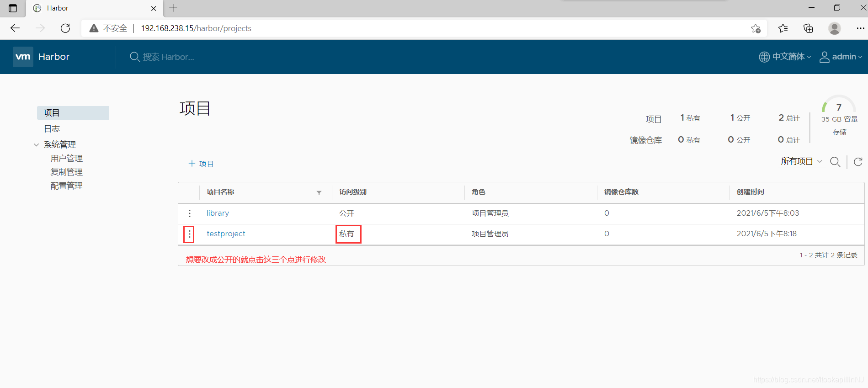Open a new browser tab
868x388 pixels.
click(x=173, y=8)
